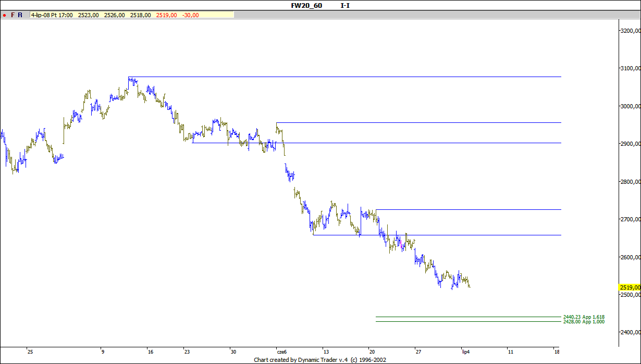Image resolution: width=641 pixels, height=364 pixels.
Task: Click the 27 date axis label
Action: pyautogui.click(x=417, y=352)
